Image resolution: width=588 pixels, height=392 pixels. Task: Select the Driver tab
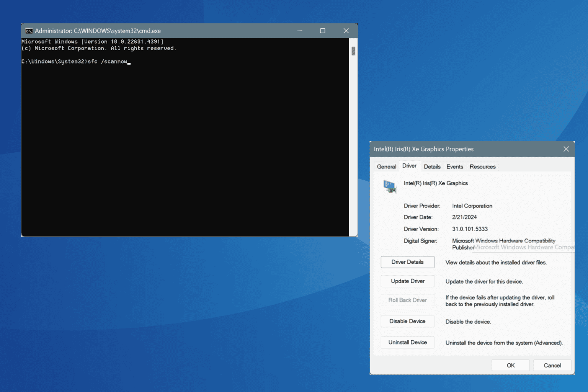(x=409, y=166)
